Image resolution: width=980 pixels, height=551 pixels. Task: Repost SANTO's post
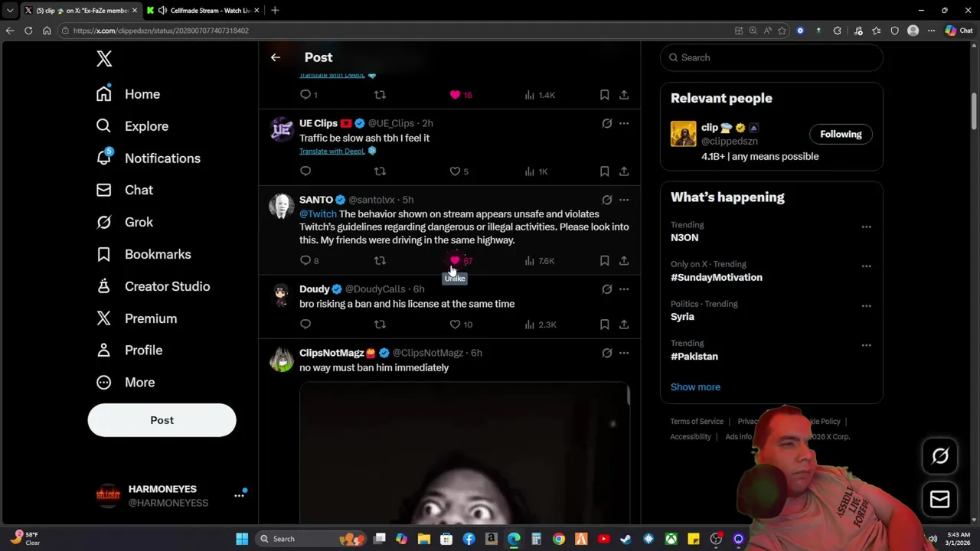pos(380,261)
